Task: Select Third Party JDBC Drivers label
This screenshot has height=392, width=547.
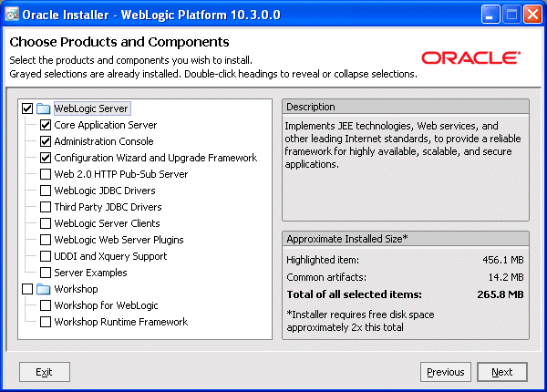Action: pyautogui.click(x=108, y=207)
